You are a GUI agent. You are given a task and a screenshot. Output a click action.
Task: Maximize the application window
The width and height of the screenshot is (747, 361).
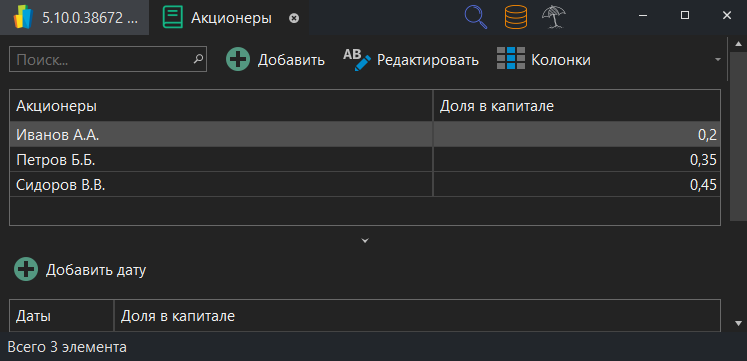pos(685,16)
